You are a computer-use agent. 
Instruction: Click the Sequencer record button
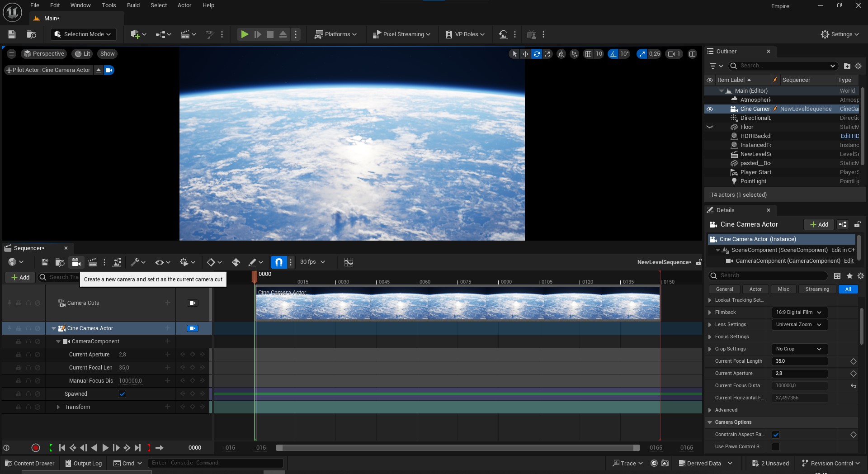click(35, 448)
